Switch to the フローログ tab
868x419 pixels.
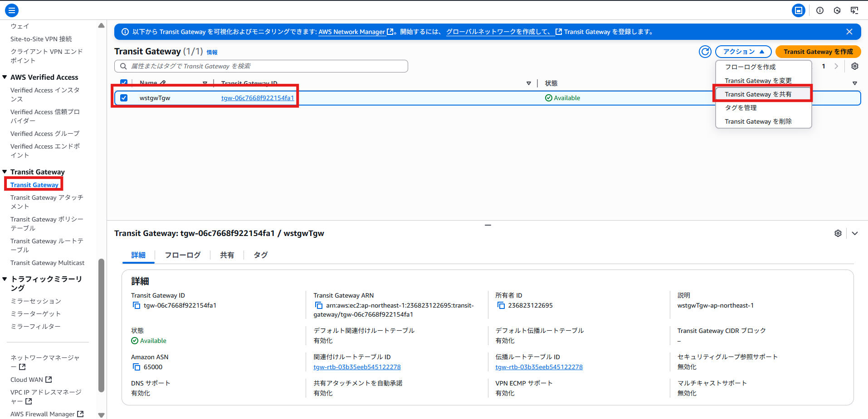[x=183, y=255]
